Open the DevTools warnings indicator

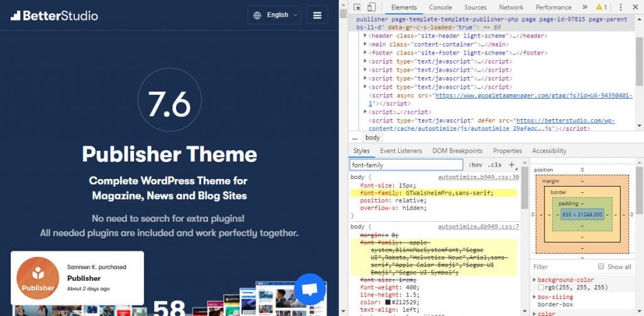[x=602, y=7]
